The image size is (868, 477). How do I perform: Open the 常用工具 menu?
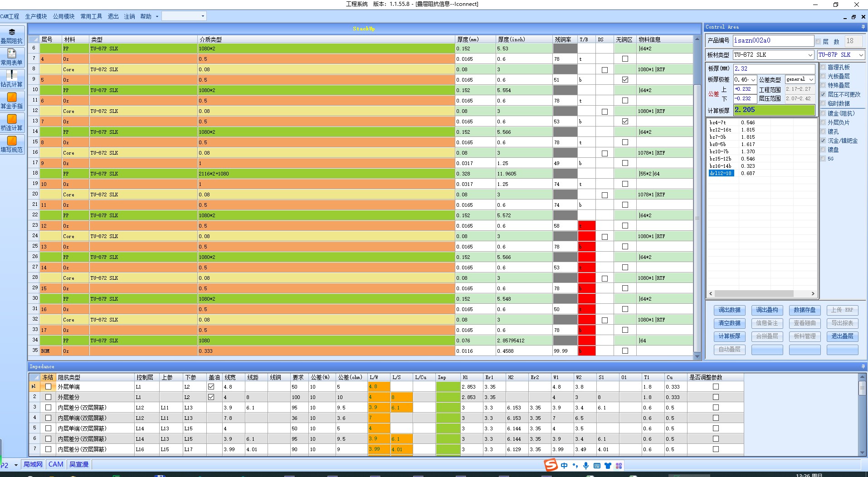[91, 16]
